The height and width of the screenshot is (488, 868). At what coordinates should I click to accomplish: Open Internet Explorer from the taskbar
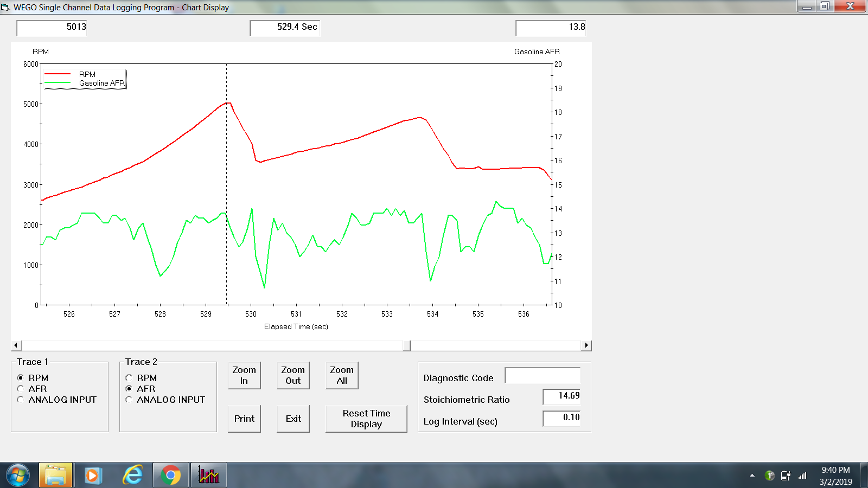[x=132, y=476]
